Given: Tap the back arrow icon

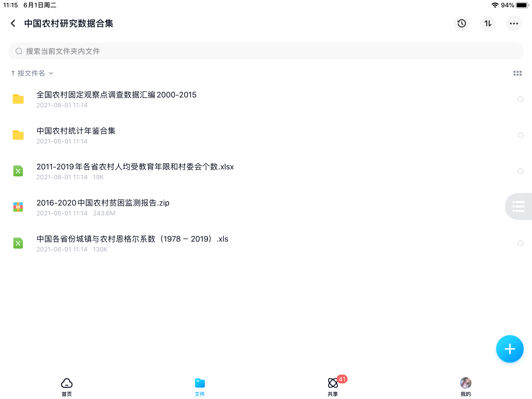Looking at the screenshot, I should (x=13, y=23).
